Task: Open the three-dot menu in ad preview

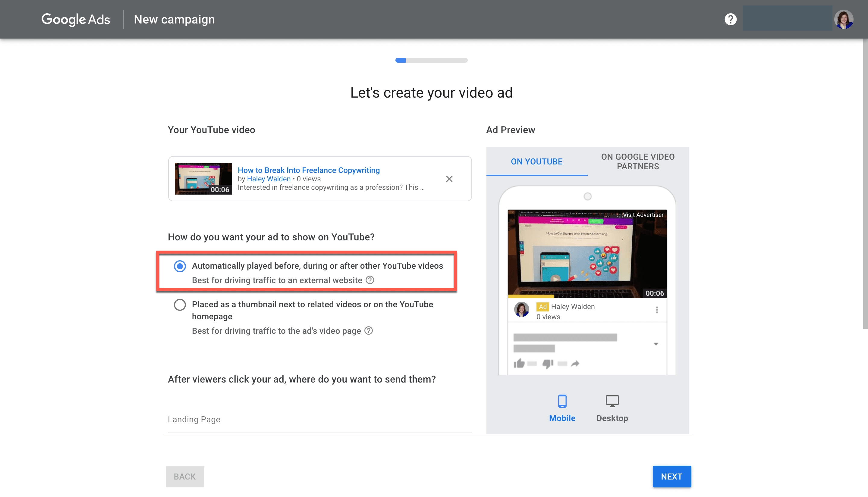Action: 656,310
